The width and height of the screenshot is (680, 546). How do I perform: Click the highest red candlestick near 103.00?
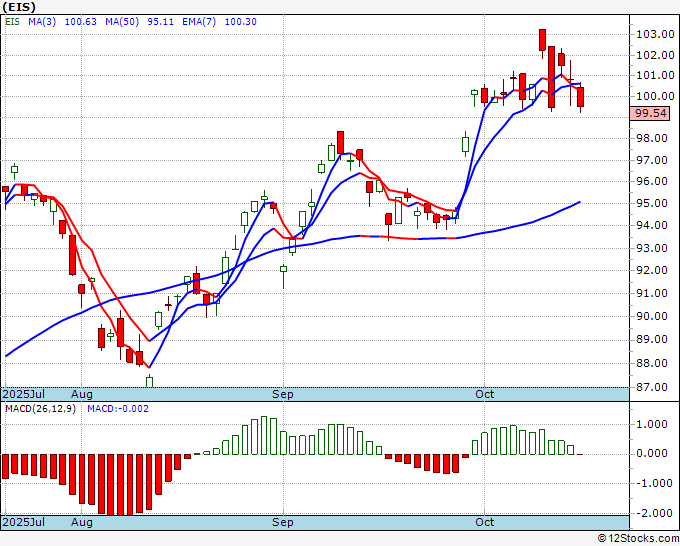(x=542, y=40)
